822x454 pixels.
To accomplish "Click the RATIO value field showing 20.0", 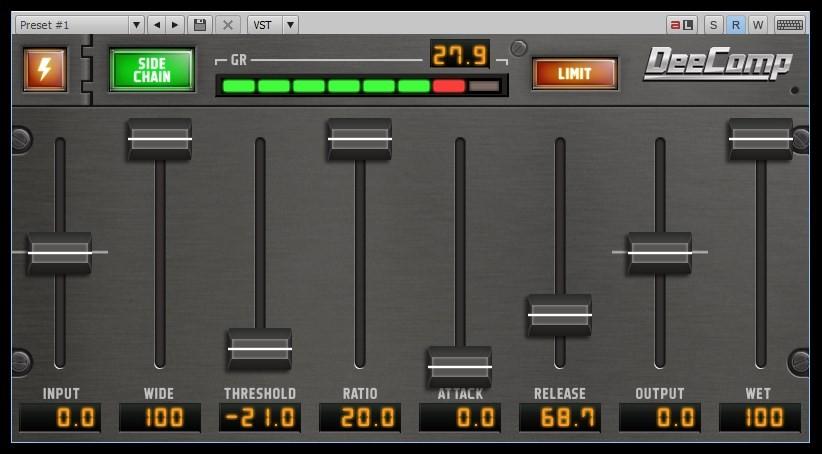I will pyautogui.click(x=360, y=418).
